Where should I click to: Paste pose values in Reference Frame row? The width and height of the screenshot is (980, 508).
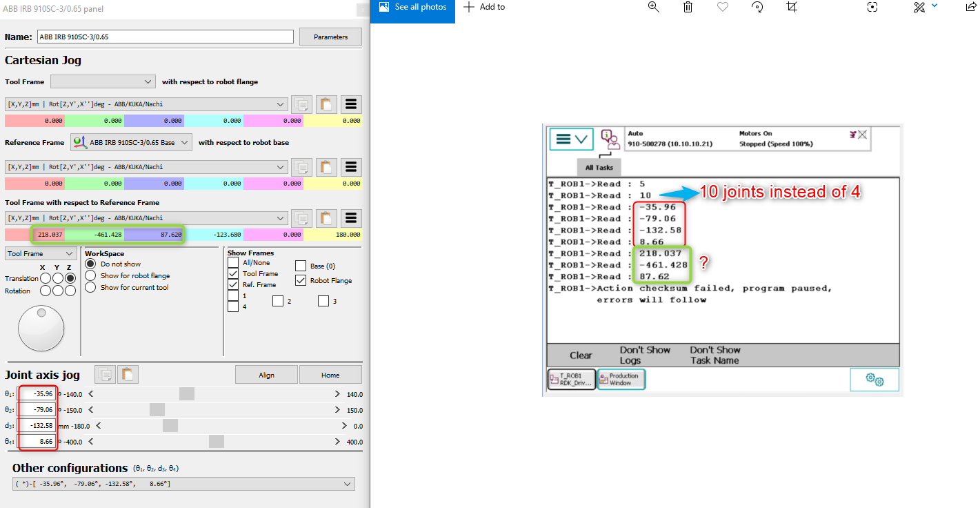pos(326,167)
